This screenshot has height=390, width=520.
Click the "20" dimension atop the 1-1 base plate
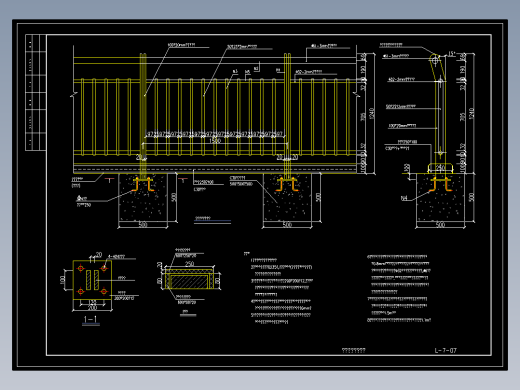(x=99, y=255)
